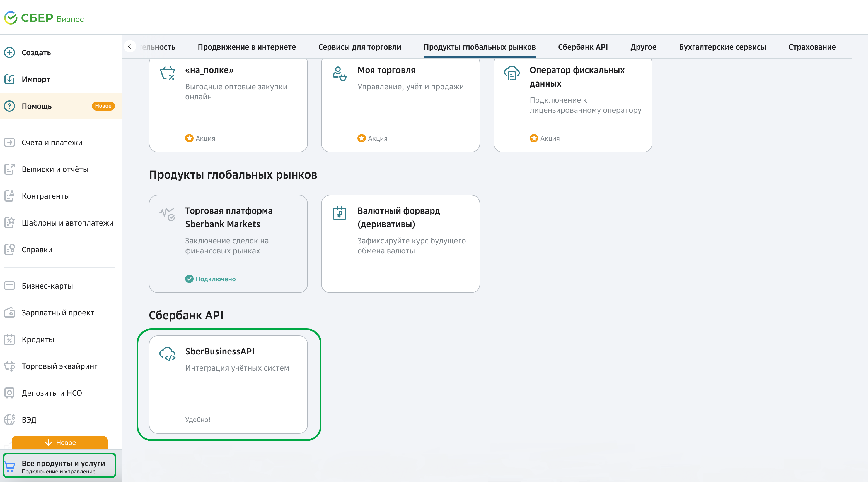Click the Удобно! label on SberBusinessAPI

(x=198, y=419)
